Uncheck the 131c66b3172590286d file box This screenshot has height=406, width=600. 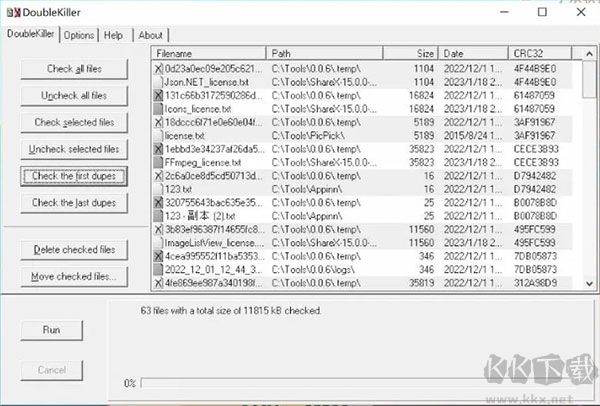click(158, 96)
